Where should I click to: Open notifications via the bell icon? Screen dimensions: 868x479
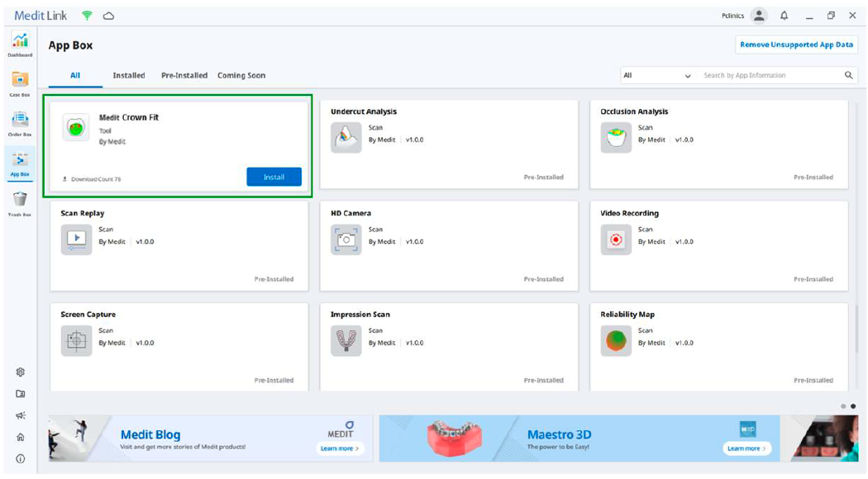(784, 16)
